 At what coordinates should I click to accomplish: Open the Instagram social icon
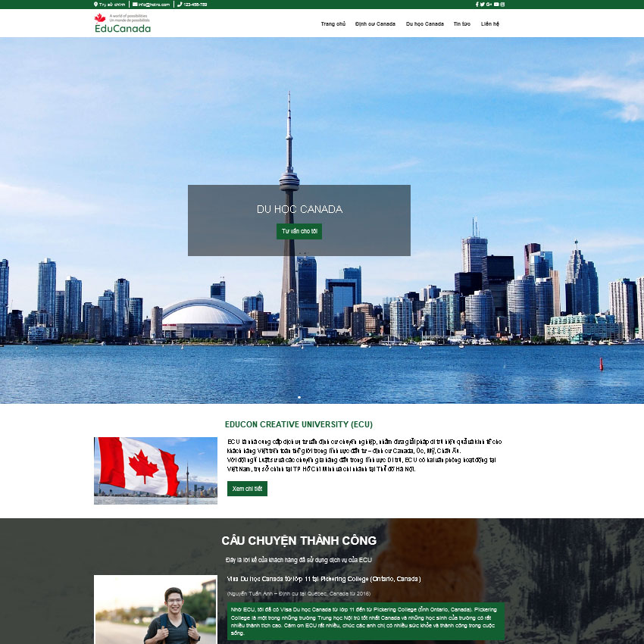pyautogui.click(x=502, y=5)
